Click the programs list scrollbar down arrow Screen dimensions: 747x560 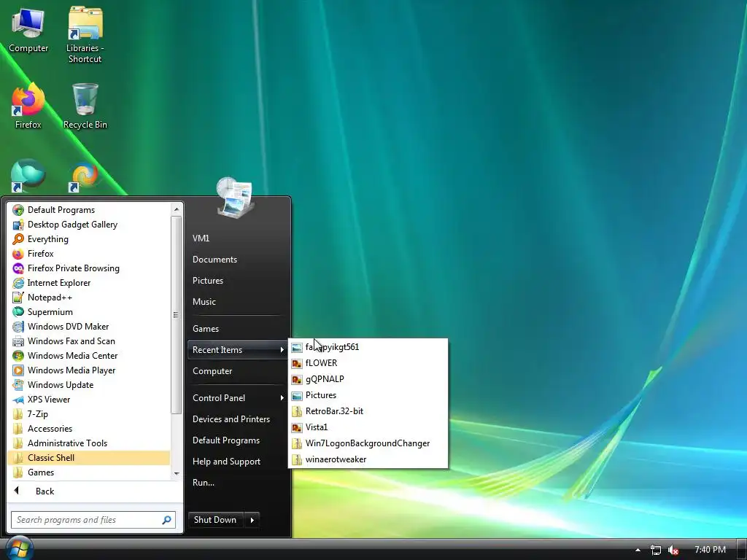tap(177, 473)
